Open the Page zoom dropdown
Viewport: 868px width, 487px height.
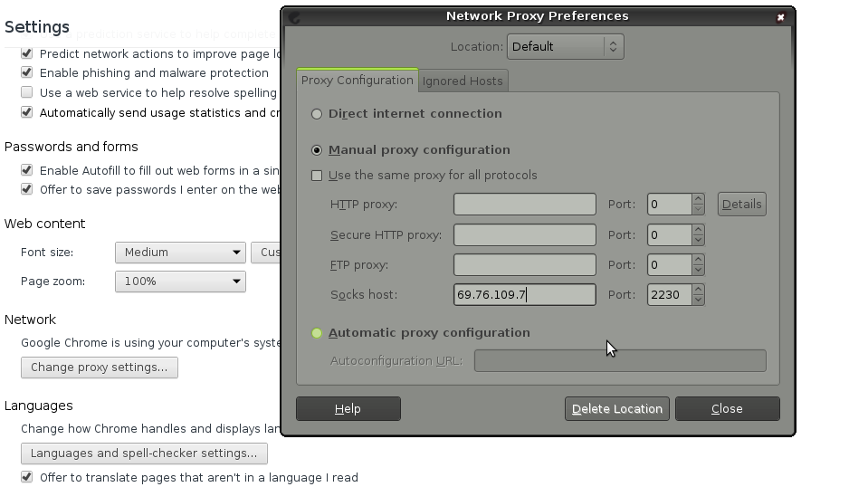(x=180, y=282)
